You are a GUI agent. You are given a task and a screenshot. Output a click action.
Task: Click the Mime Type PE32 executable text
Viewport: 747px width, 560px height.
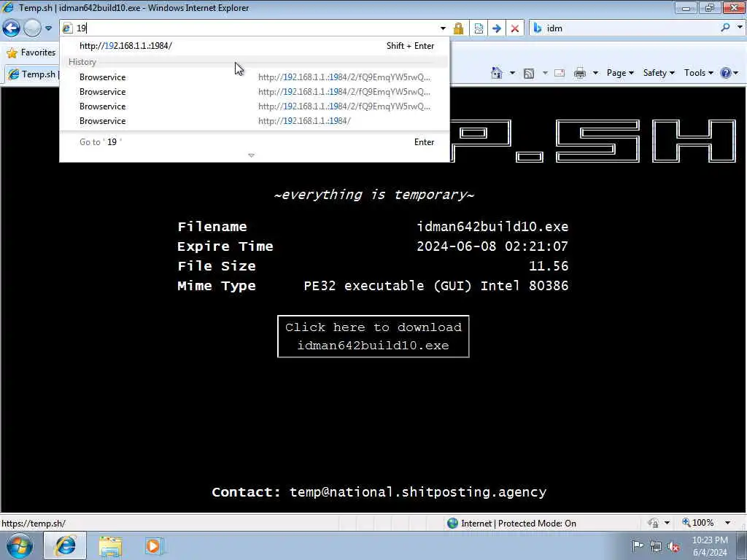(436, 286)
